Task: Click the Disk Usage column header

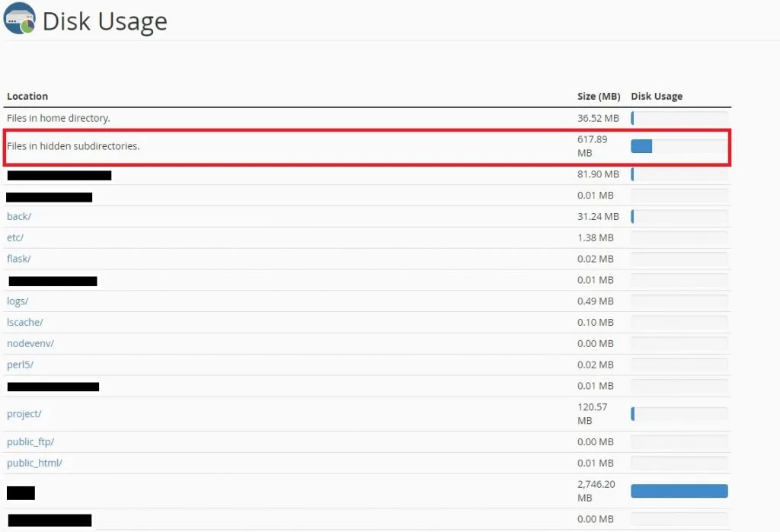Action: pyautogui.click(x=657, y=97)
